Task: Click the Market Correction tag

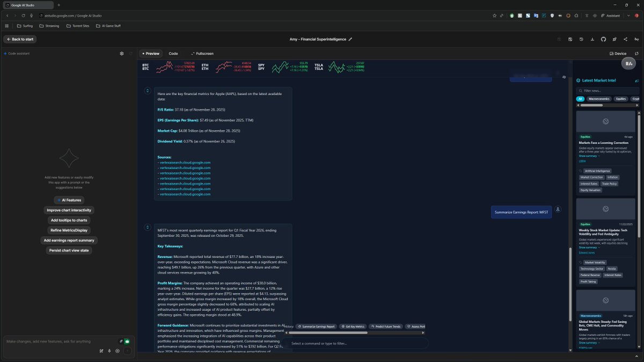Action: (x=592, y=177)
